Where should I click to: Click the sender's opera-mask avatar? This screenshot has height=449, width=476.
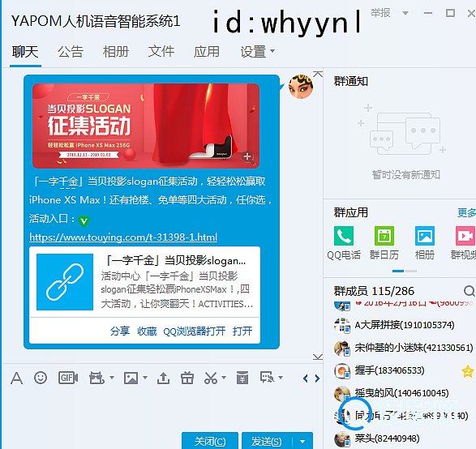click(x=301, y=87)
